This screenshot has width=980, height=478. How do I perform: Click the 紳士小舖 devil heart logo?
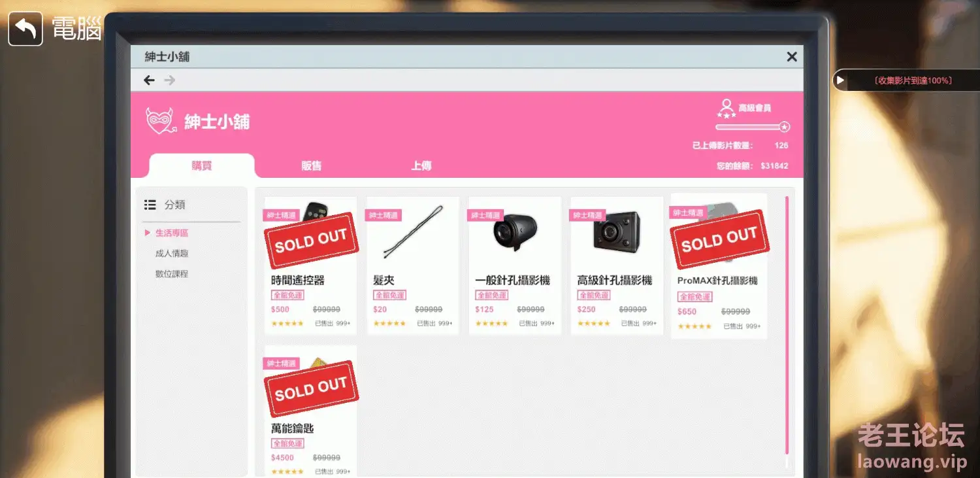click(160, 121)
